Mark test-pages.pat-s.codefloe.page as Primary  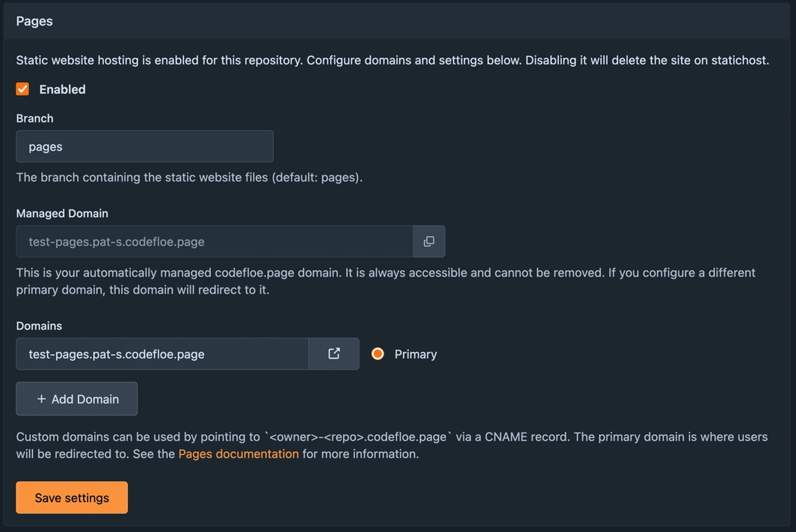coord(377,353)
